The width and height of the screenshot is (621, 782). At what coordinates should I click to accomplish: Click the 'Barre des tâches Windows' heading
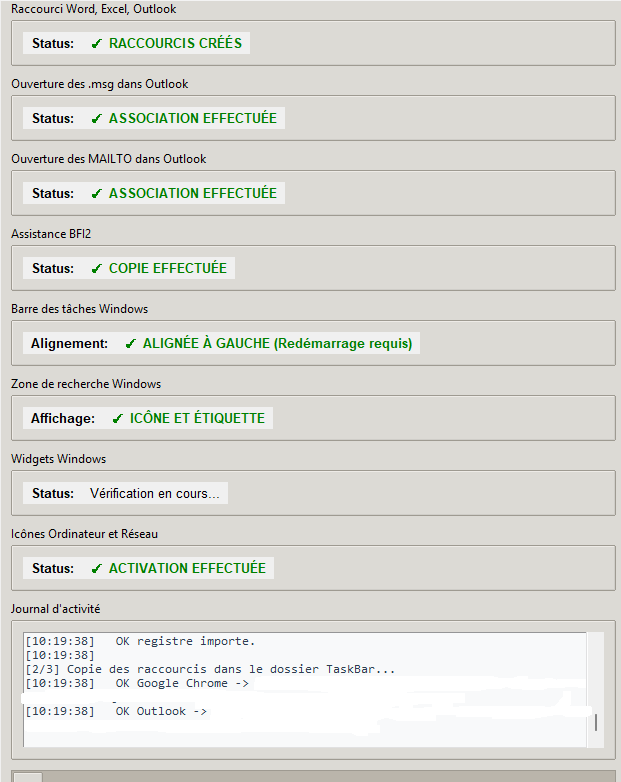pos(79,309)
